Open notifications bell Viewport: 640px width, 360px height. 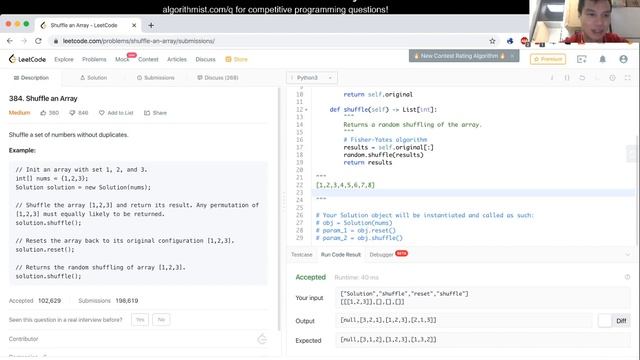[602, 59]
